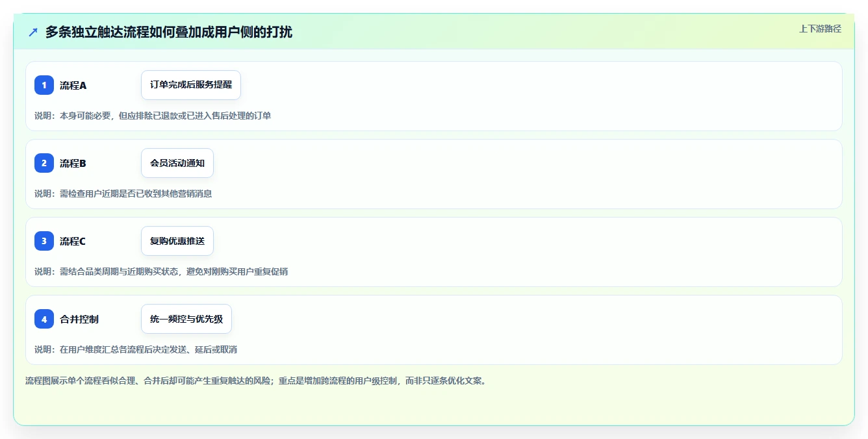Click the number 3 badge for 流程C

44,241
